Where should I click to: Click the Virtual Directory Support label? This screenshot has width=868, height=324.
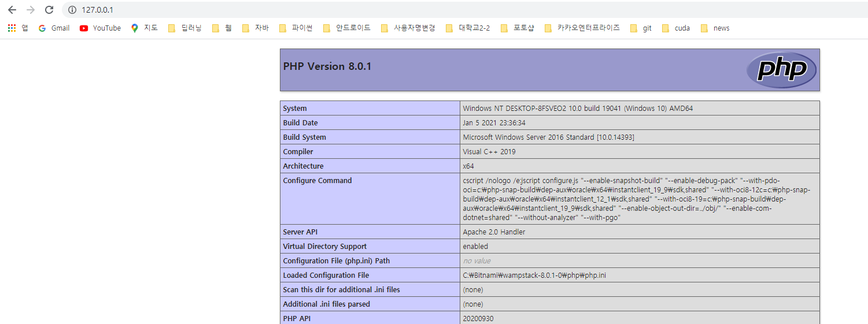(325, 247)
